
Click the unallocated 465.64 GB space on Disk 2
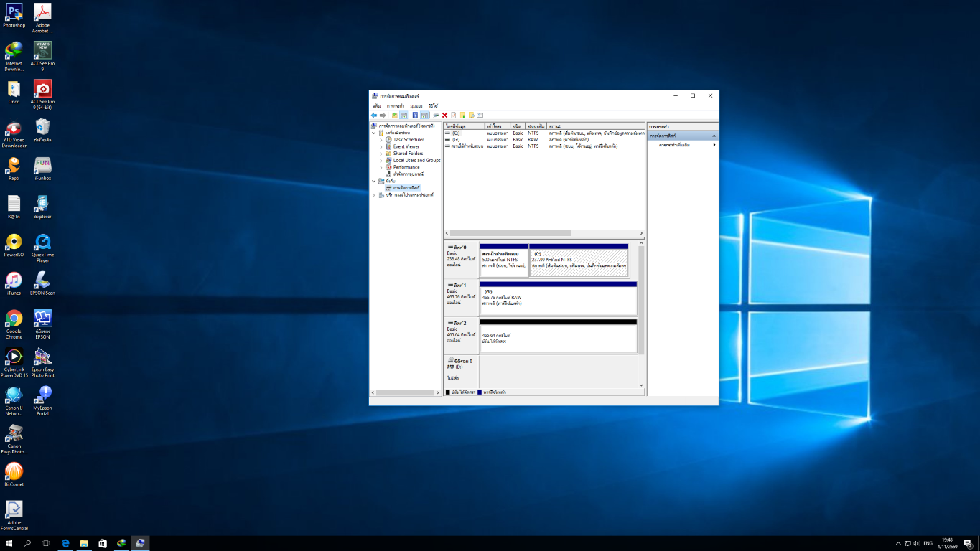[x=558, y=338]
